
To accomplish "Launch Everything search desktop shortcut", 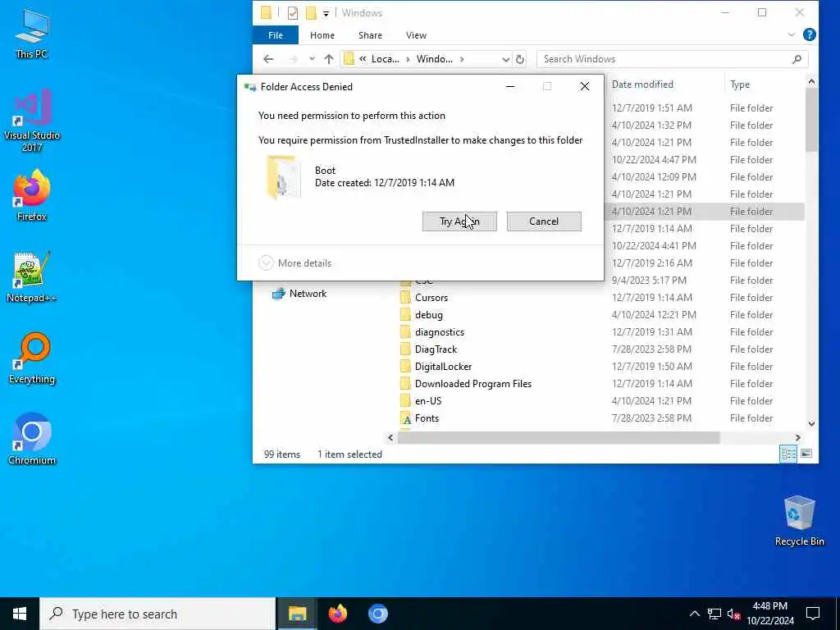I will pos(32,358).
